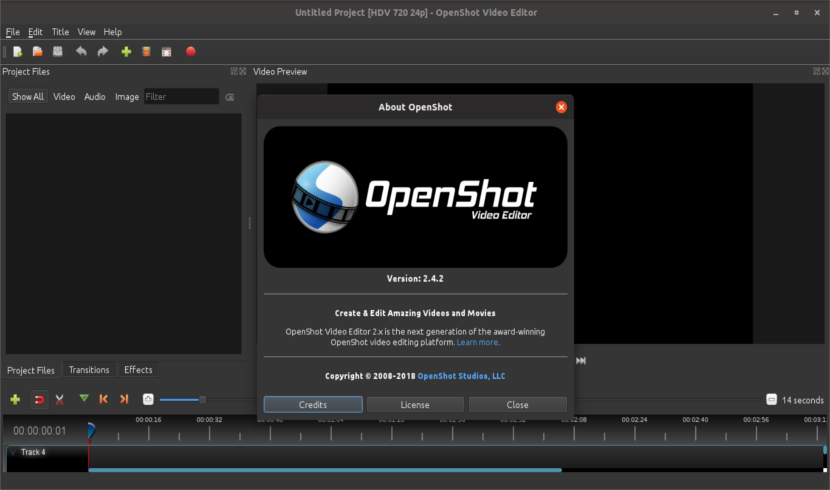Open the Learn more link
The image size is (830, 490).
478,342
